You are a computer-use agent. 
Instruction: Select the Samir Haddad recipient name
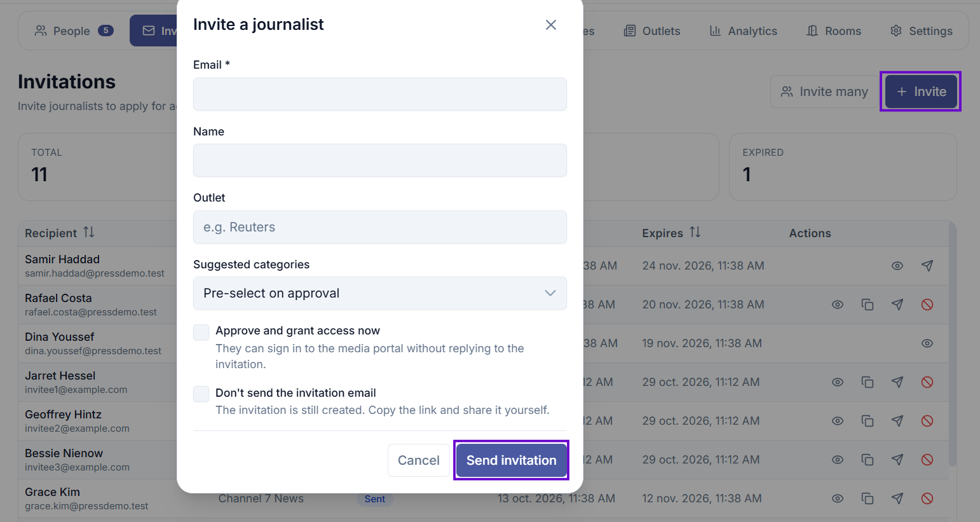(x=62, y=259)
